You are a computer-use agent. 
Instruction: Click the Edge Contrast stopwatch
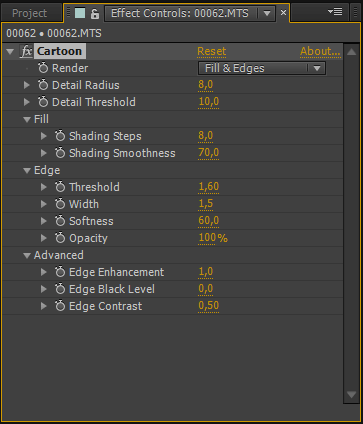(60, 306)
